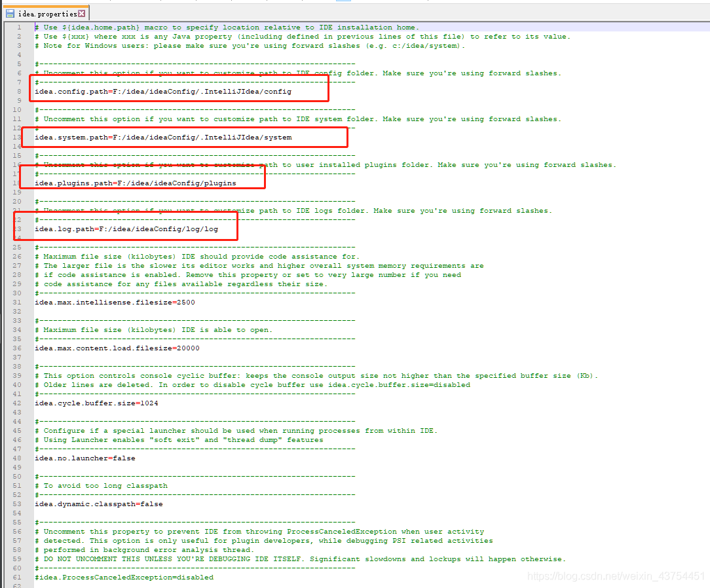Click the blue save icon on idea.properties tab
The image size is (710, 588).
(x=10, y=13)
